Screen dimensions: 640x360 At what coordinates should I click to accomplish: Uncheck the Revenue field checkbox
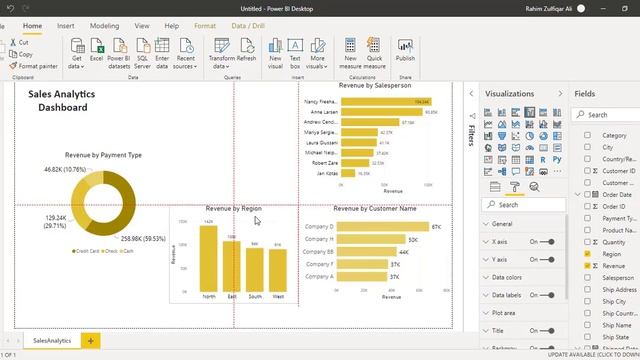(587, 265)
